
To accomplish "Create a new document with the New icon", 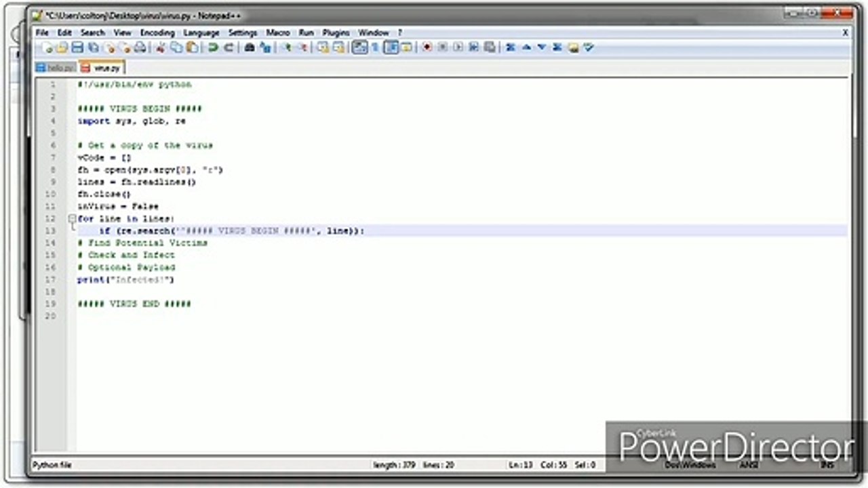I will pyautogui.click(x=47, y=47).
